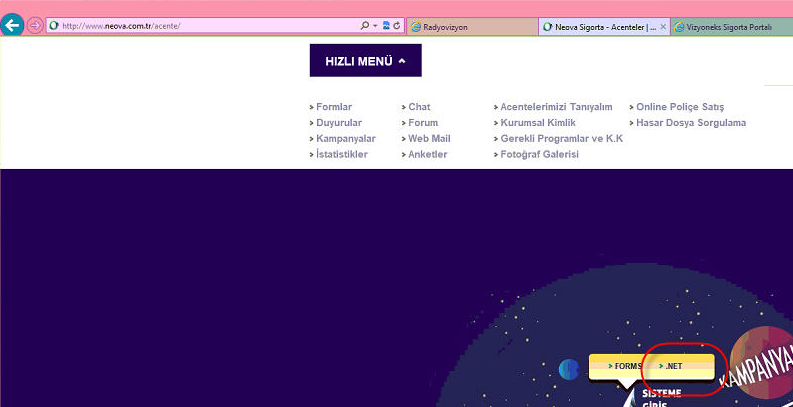This screenshot has height=407, width=793.
Task: Open Hasar Dosya Sorgulama link
Action: point(691,123)
